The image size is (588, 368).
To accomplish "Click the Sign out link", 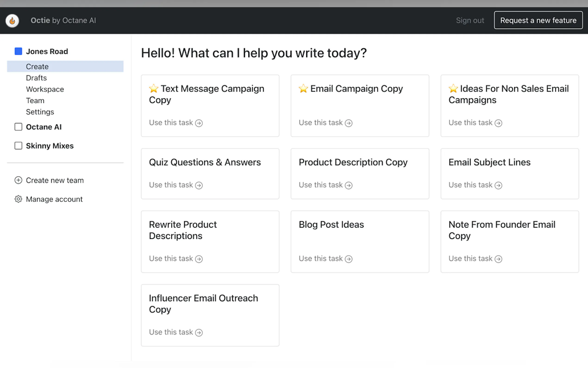I will (470, 20).
